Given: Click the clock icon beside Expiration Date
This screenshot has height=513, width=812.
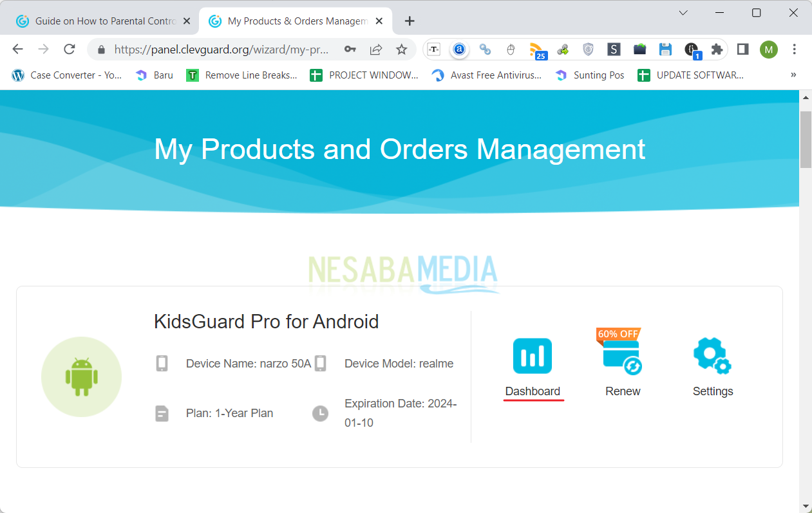Looking at the screenshot, I should tap(320, 413).
